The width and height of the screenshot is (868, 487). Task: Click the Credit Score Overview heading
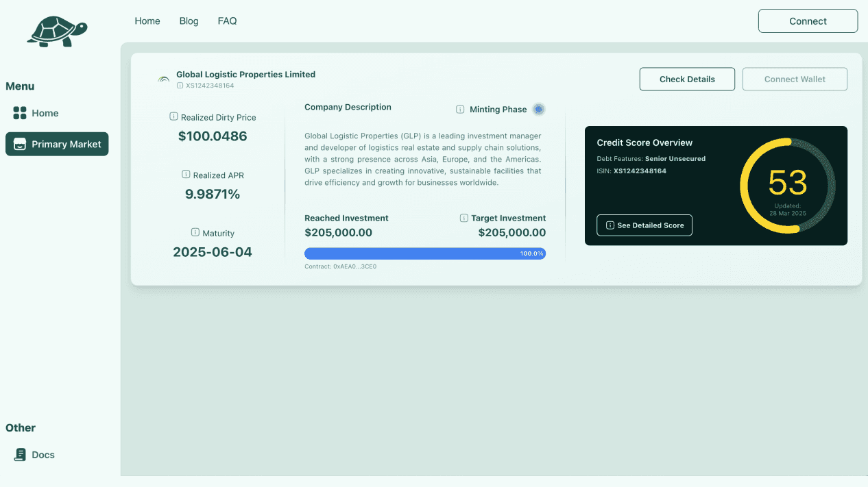pyautogui.click(x=644, y=142)
